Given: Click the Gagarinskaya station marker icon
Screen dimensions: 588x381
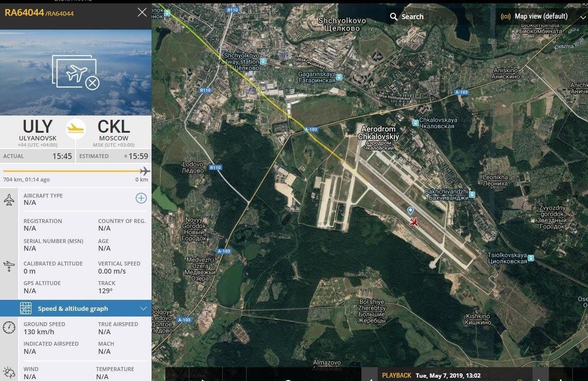Looking at the screenshot, I should [x=339, y=77].
